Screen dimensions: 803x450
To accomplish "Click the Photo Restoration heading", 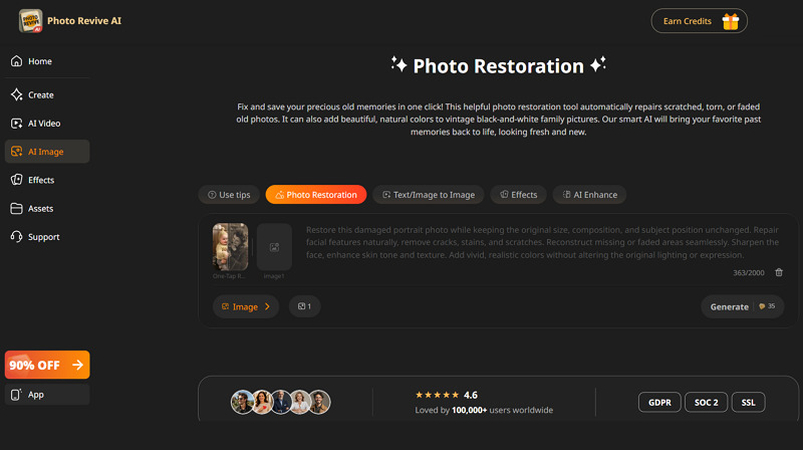I will coord(498,66).
